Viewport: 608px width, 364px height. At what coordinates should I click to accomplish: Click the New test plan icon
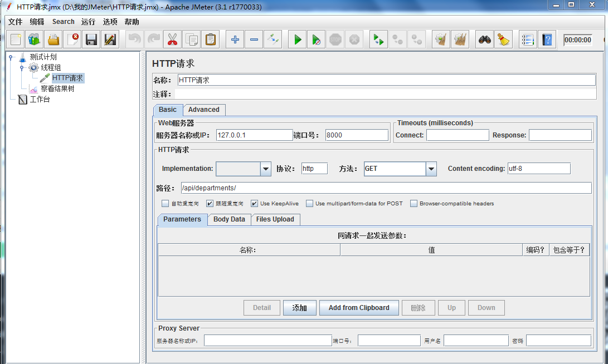(16, 40)
